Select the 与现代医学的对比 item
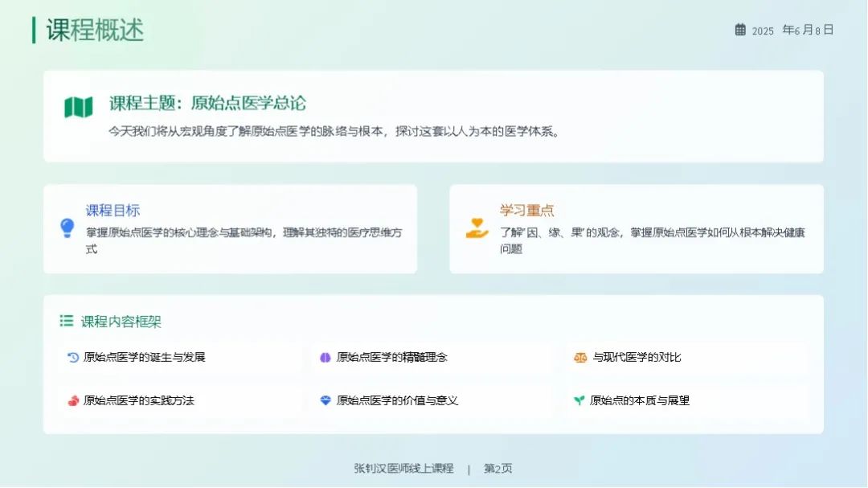Screen dimensions: 868x488 (x=637, y=357)
